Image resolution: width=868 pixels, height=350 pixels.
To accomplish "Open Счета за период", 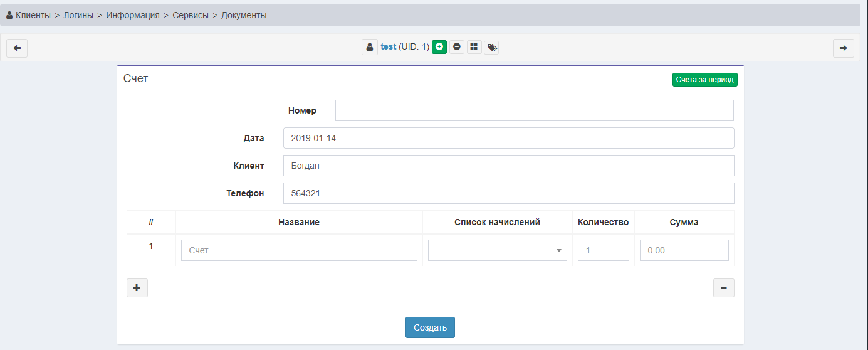I will coord(704,80).
